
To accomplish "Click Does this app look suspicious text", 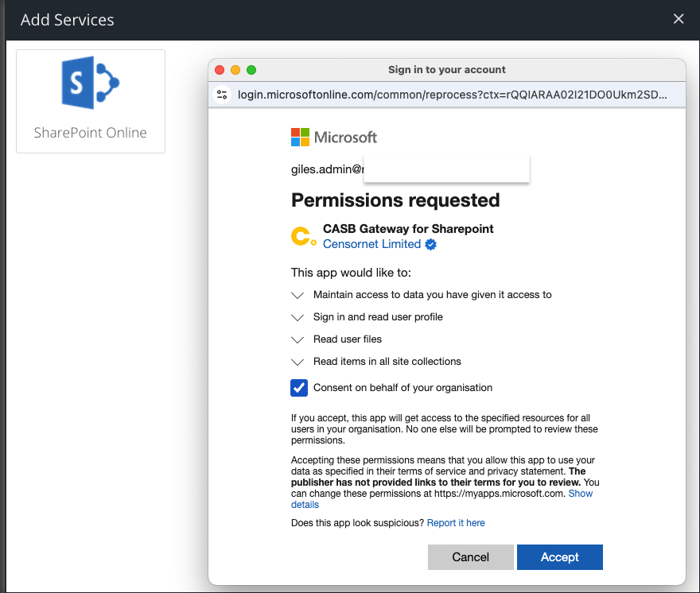I will tap(357, 523).
